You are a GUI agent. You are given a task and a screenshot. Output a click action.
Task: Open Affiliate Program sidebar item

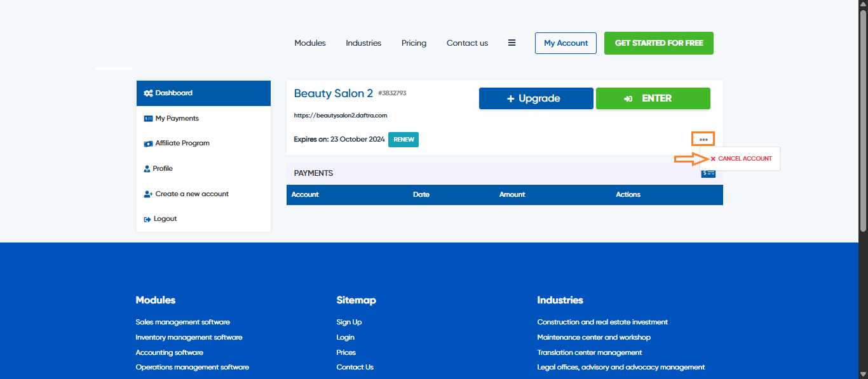point(182,143)
